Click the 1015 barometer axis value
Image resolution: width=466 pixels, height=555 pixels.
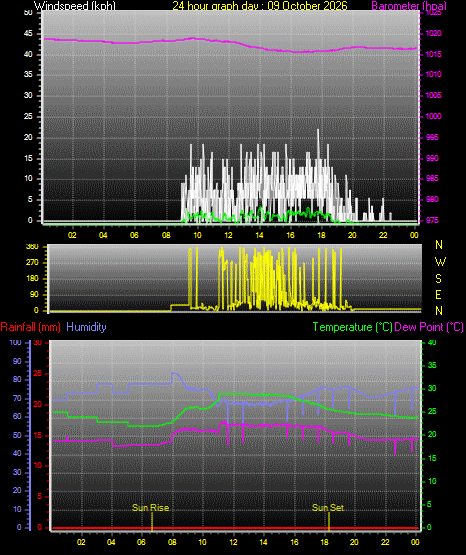433,55
